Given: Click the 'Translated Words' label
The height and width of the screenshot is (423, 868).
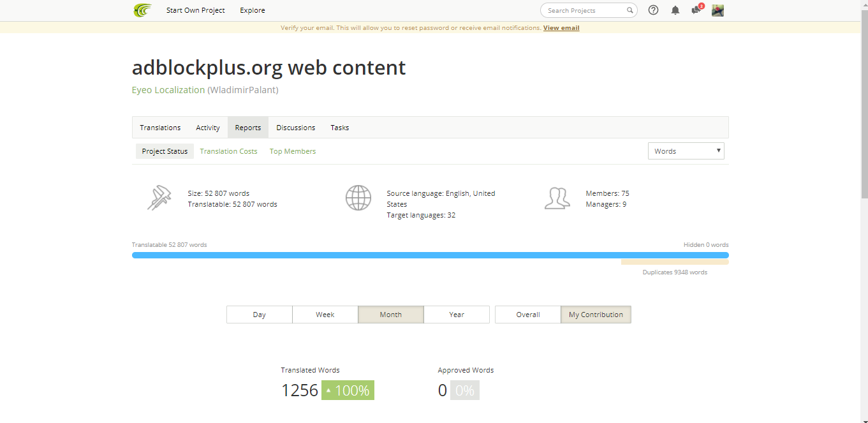Looking at the screenshot, I should tap(310, 370).
